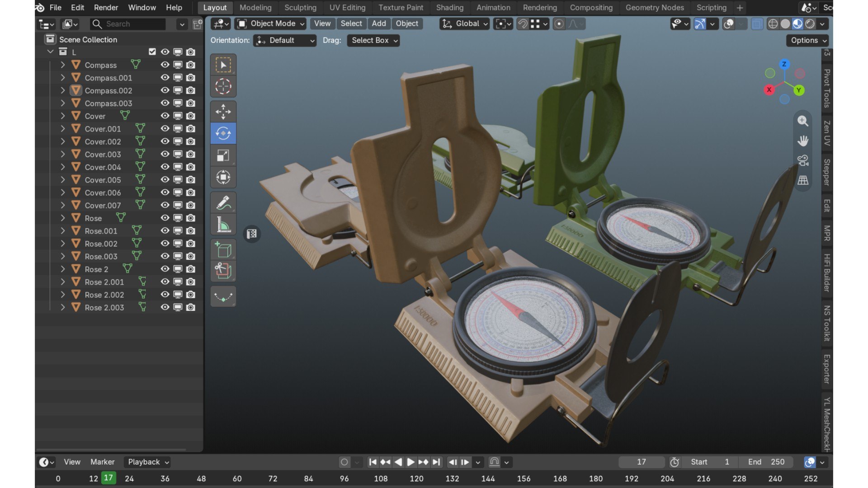Collapse the L collection
This screenshot has width=868, height=488.
[50, 52]
